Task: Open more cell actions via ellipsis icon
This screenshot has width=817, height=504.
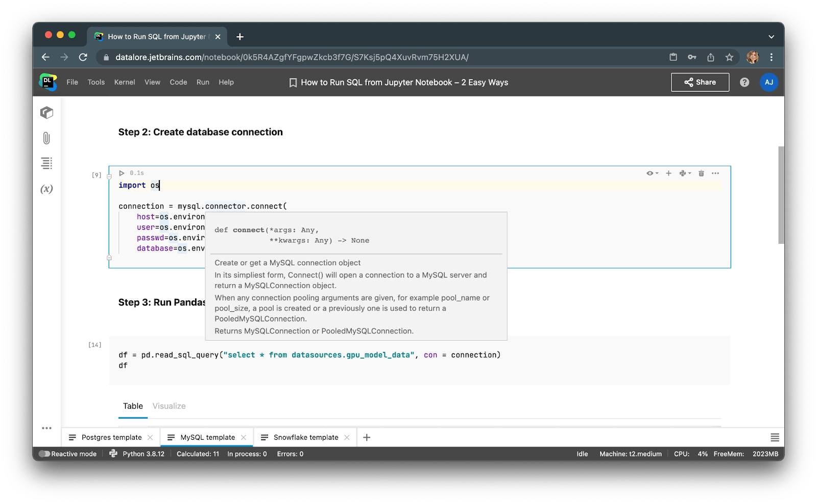Action: tap(715, 173)
